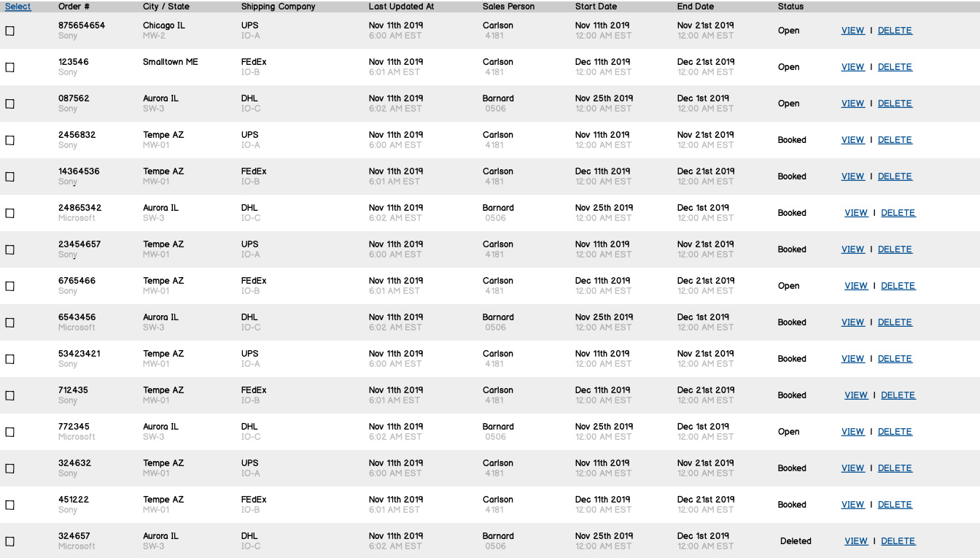The width and height of the screenshot is (980, 558).
Task: Select the checkbox for order 123546
Action: tap(10, 67)
